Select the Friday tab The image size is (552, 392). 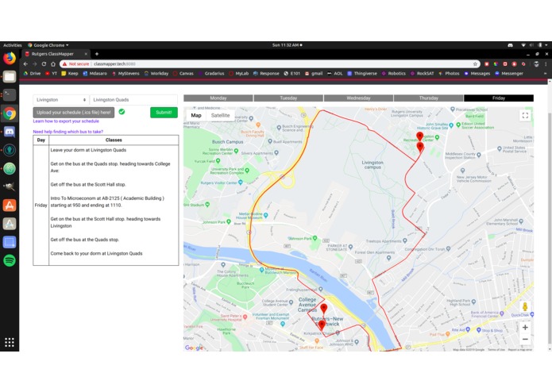(x=499, y=98)
